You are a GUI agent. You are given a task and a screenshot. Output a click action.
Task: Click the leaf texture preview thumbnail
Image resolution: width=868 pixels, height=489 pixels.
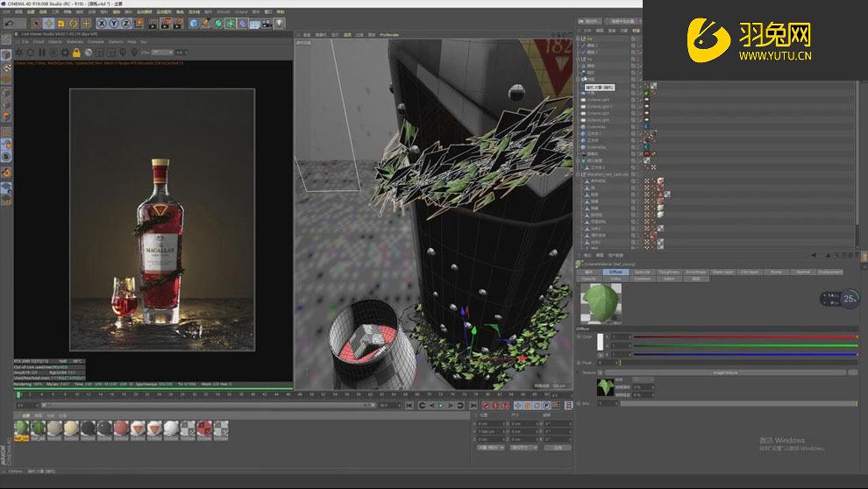[606, 387]
